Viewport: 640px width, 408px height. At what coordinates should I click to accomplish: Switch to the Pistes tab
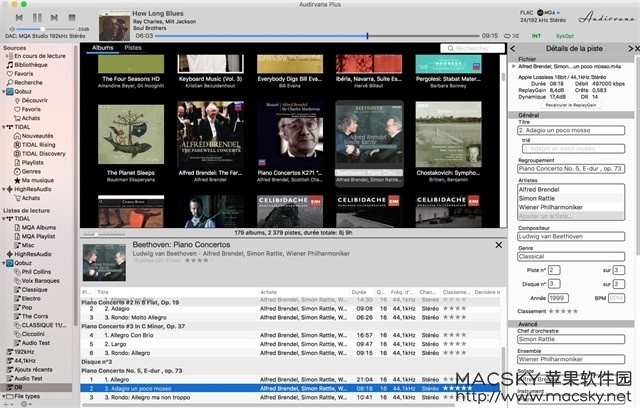click(133, 48)
